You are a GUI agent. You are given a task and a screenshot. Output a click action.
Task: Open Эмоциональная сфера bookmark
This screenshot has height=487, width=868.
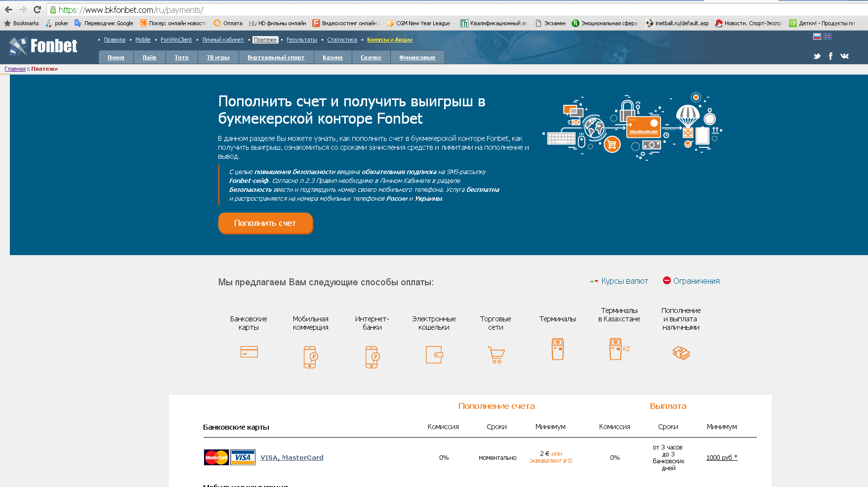tap(605, 23)
